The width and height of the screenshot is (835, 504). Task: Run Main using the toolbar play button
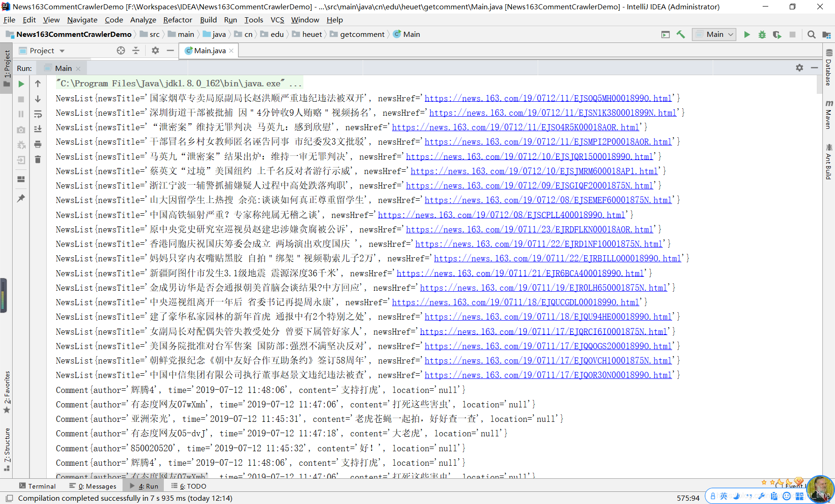[747, 35]
